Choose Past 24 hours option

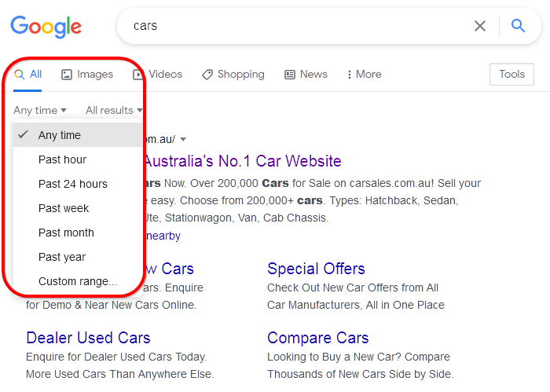click(78, 184)
